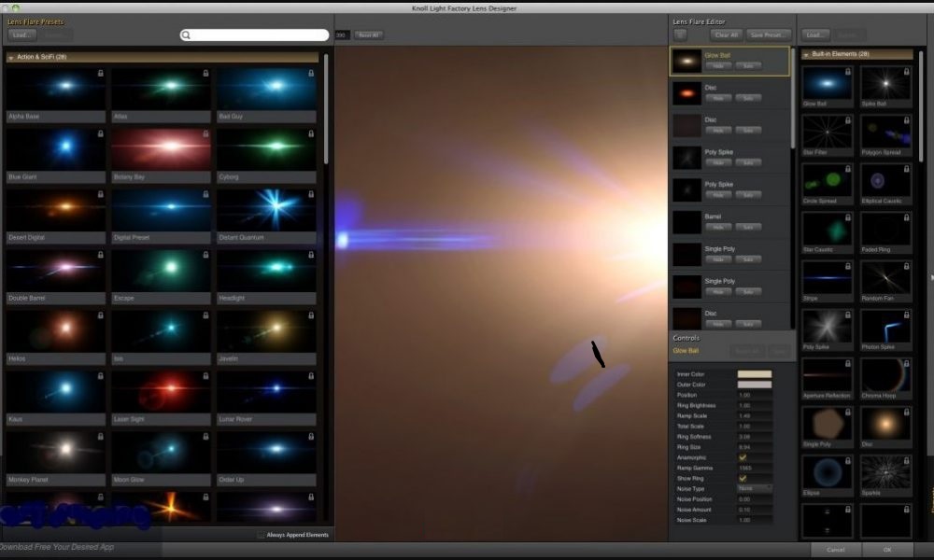Enable Always Append Elements checkbox
This screenshot has height=560, width=934.
[x=261, y=535]
